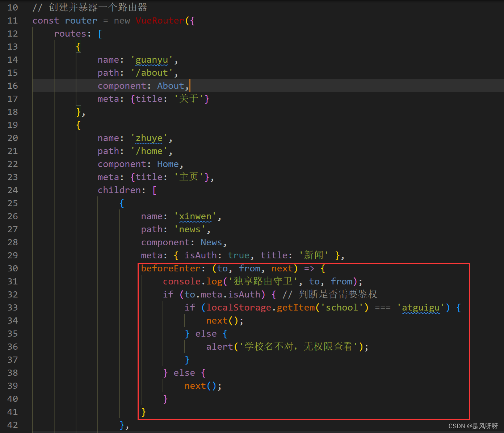Click the 'from' parameter on line 30
The height and width of the screenshot is (433, 504).
(249, 268)
